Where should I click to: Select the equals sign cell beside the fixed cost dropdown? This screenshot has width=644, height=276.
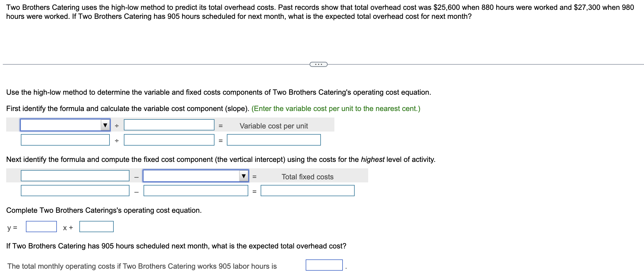255,177
